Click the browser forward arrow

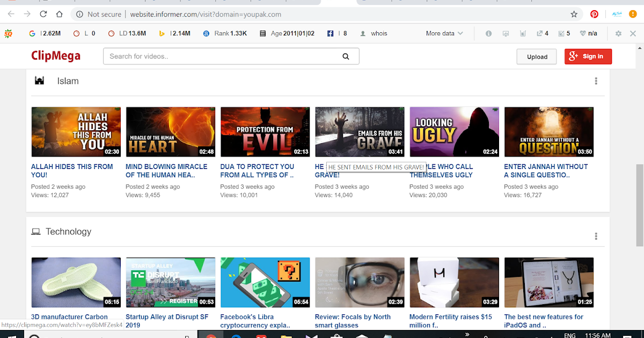tap(27, 14)
